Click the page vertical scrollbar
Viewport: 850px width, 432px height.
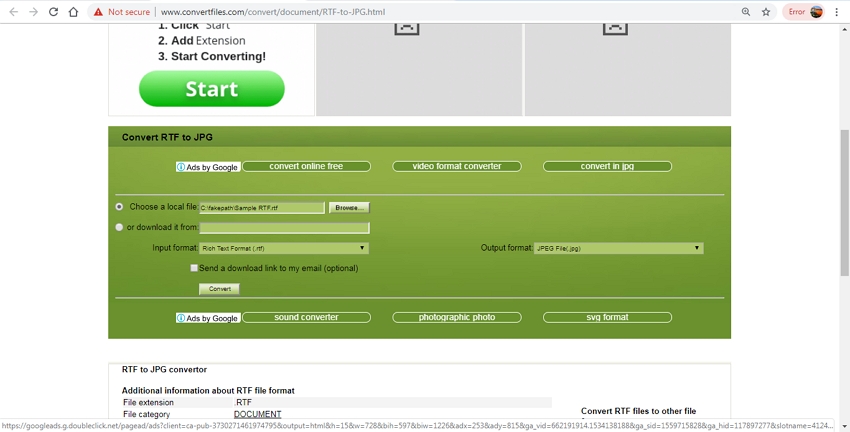[844, 200]
